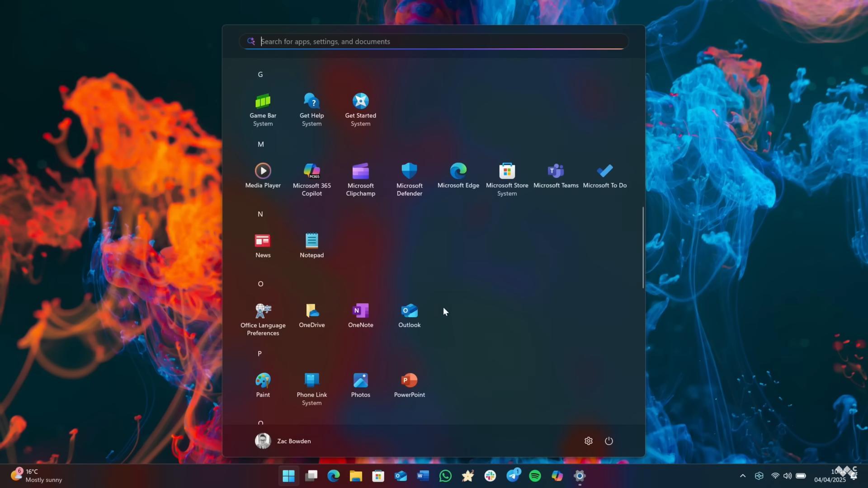Open Copilot from the taskbar
The width and height of the screenshot is (868, 488).
(557, 476)
